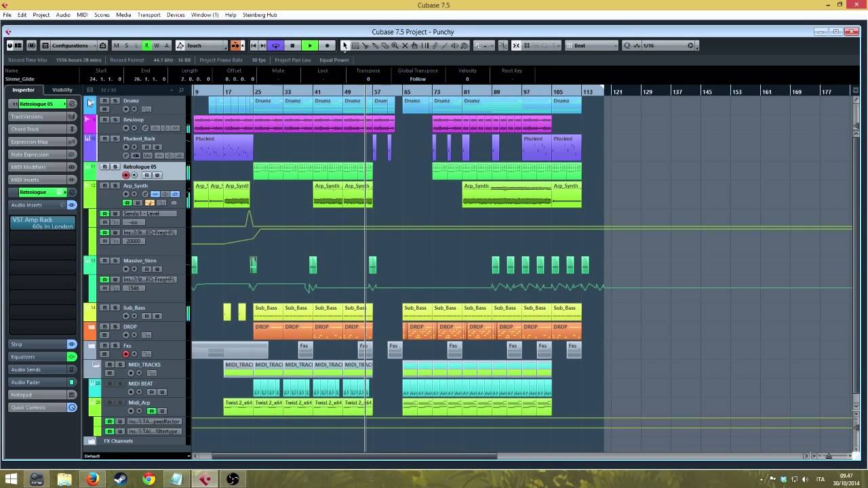Image resolution: width=868 pixels, height=488 pixels.
Task: Go to next marker in transport
Action: [x=263, y=45]
